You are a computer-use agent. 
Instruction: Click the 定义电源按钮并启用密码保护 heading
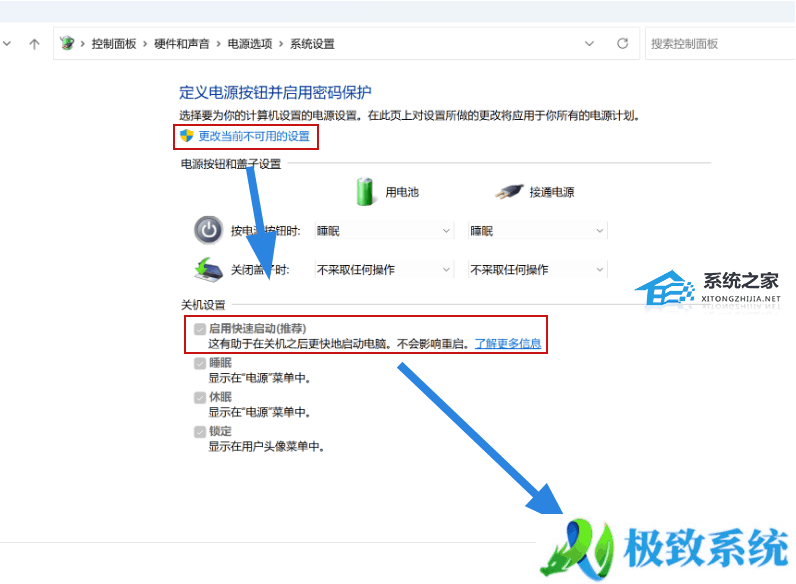(x=275, y=92)
